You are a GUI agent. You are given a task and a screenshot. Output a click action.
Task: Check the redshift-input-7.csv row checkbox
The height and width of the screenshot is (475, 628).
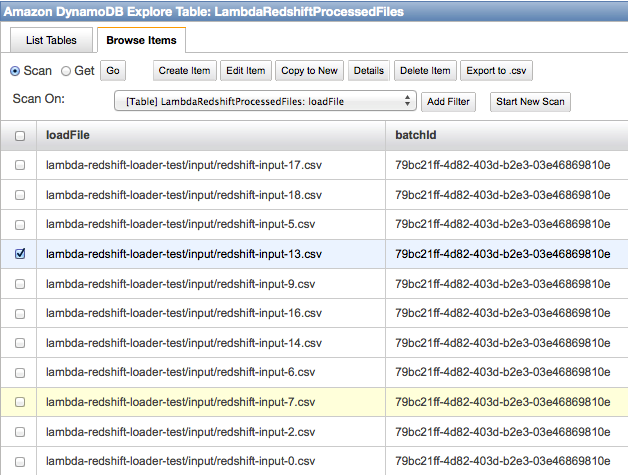point(20,402)
